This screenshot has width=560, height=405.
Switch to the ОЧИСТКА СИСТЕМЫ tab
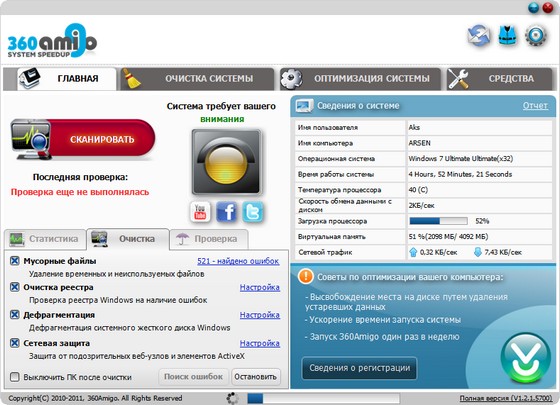[197, 79]
